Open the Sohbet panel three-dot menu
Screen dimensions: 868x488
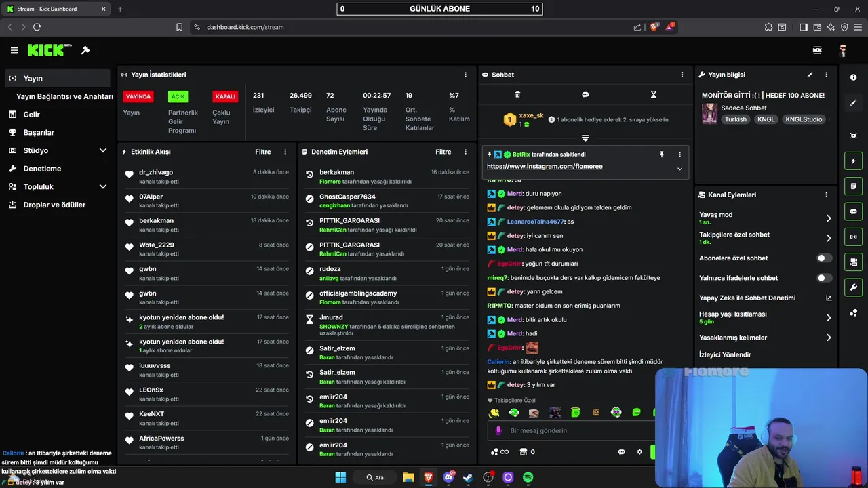point(682,75)
